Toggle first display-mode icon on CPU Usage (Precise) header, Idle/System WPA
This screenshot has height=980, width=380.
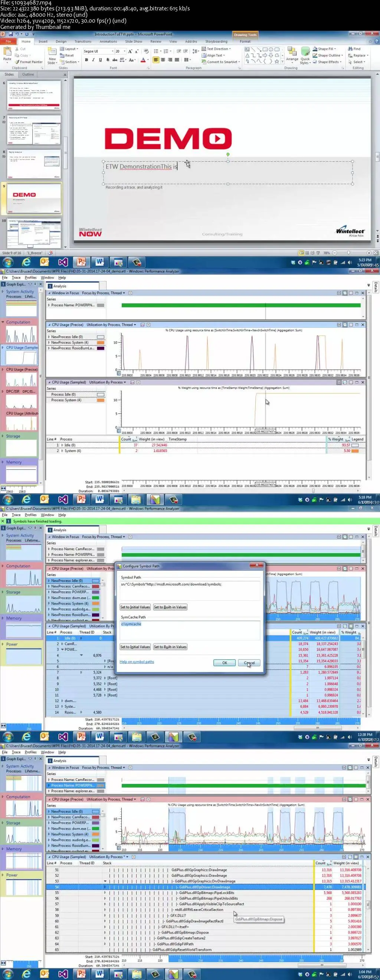coord(339,324)
